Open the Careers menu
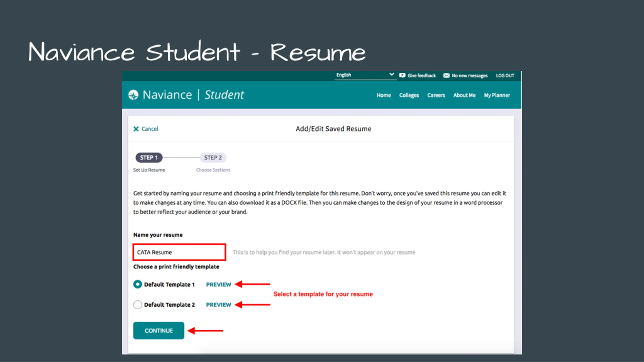Screen dimensions: 644x362 click(x=436, y=95)
